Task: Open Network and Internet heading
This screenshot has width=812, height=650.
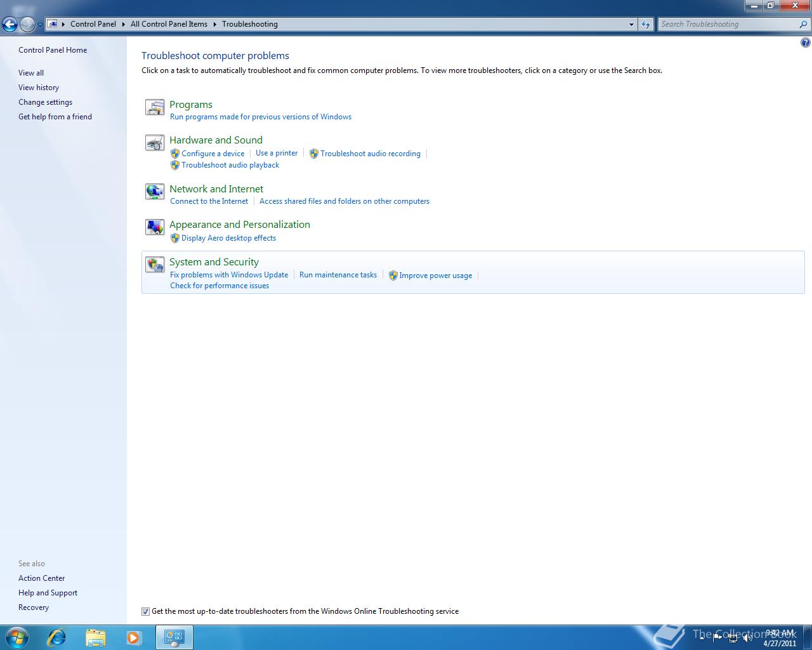Action: point(216,189)
